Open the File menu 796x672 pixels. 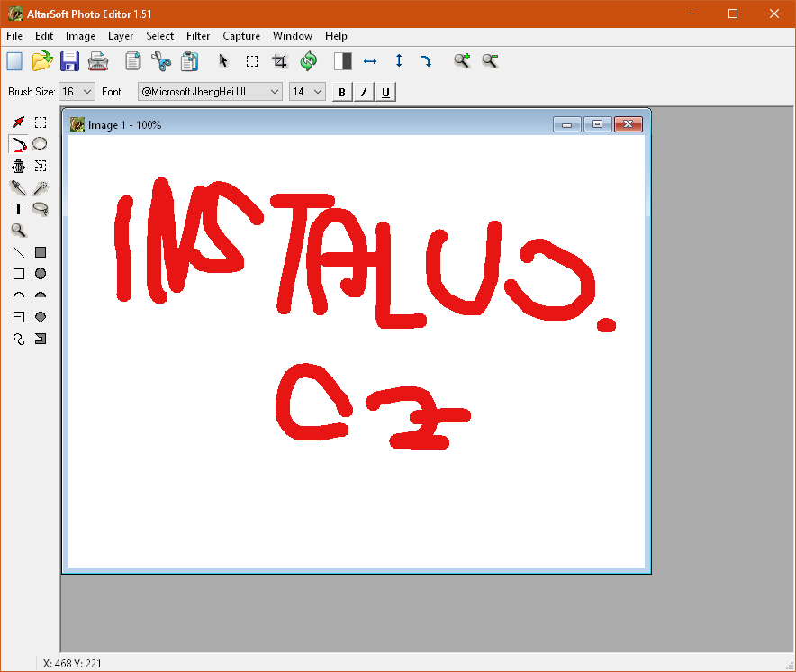(14, 36)
